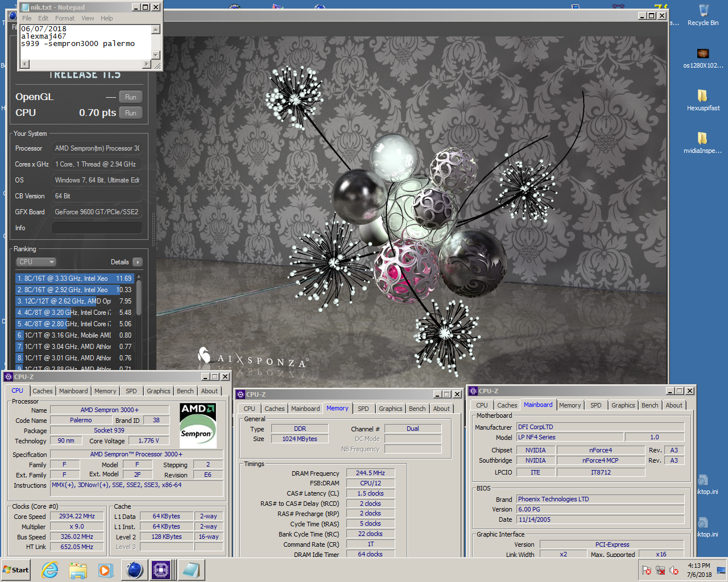Open Windows Media Player from the taskbar
Image resolution: width=728 pixels, height=582 pixels.
coord(106,570)
